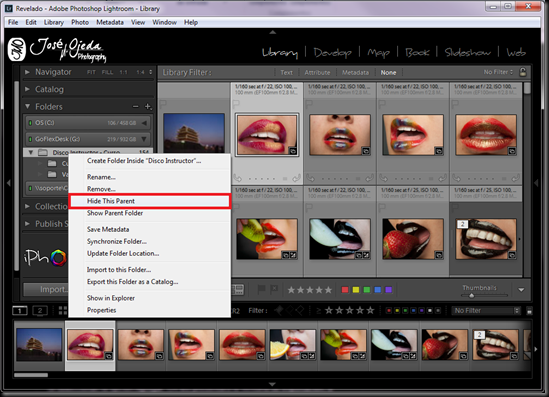Open the Metadata menu in menu bar
Screen dimensions: 549x397
[x=110, y=22]
